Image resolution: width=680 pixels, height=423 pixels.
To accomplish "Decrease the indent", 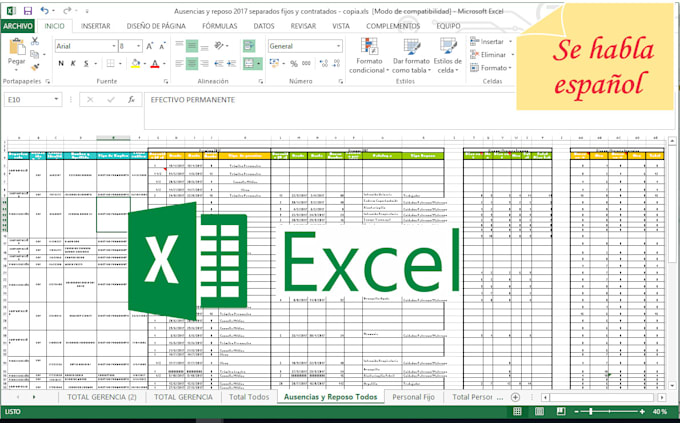I will tap(219, 63).
